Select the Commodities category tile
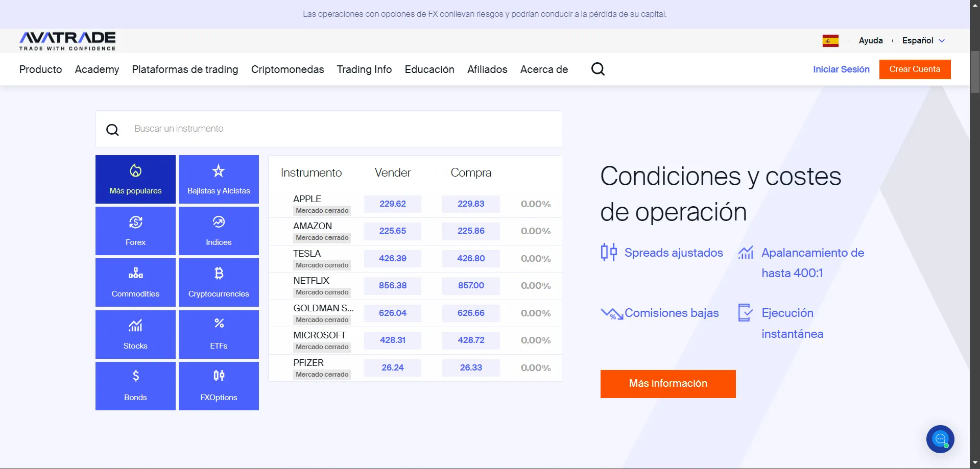Viewport: 980px width, 469px height. coord(135,282)
